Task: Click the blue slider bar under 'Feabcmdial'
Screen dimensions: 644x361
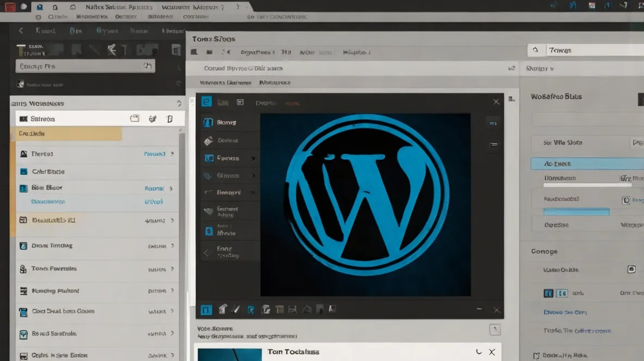Action: pyautogui.click(x=577, y=212)
